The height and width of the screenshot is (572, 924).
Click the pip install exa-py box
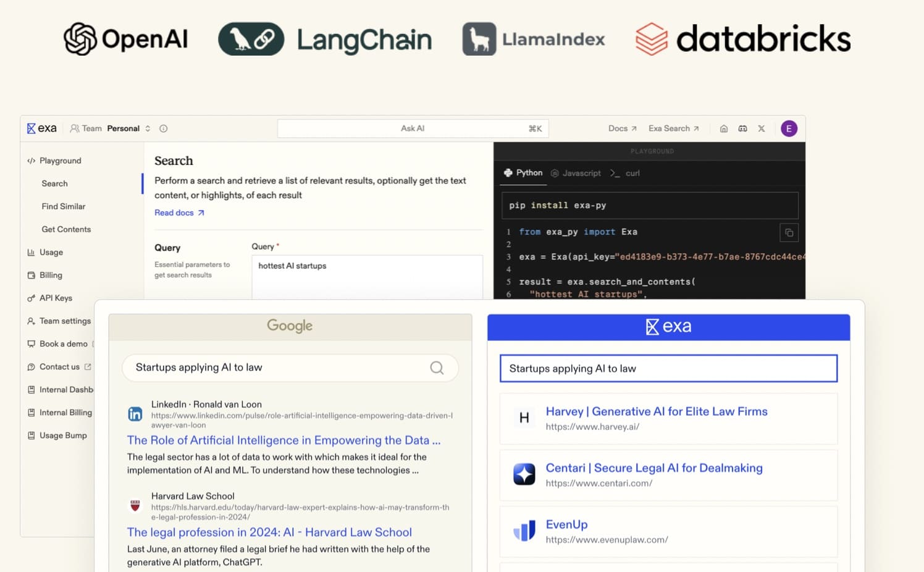pos(650,205)
